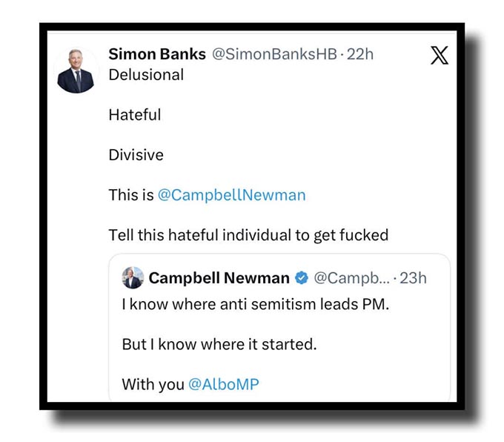Image resolution: width=504 pixels, height=442 pixels.
Task: Open the Simon Banks display name
Action: click(157, 54)
